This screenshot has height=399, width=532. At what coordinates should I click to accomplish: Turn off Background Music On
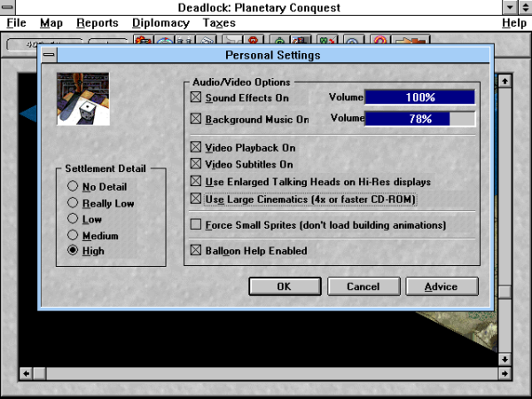[196, 119]
